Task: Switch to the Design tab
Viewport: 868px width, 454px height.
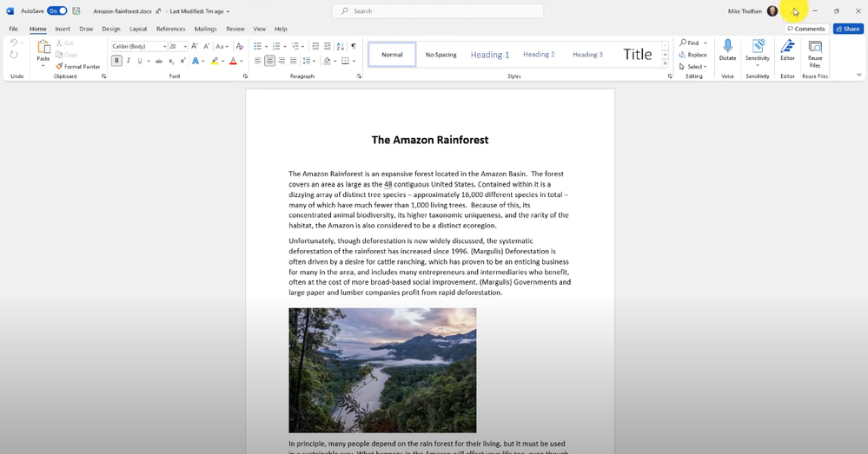Action: [x=110, y=29]
